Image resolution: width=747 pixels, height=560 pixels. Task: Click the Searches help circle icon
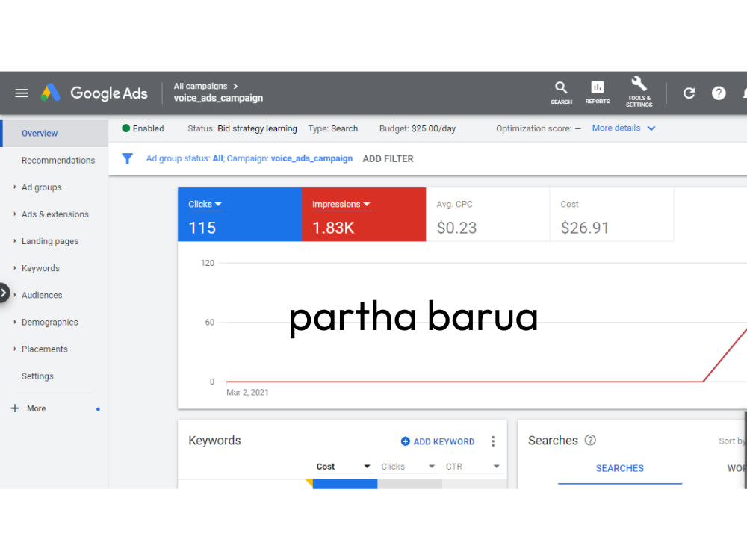pyautogui.click(x=590, y=440)
